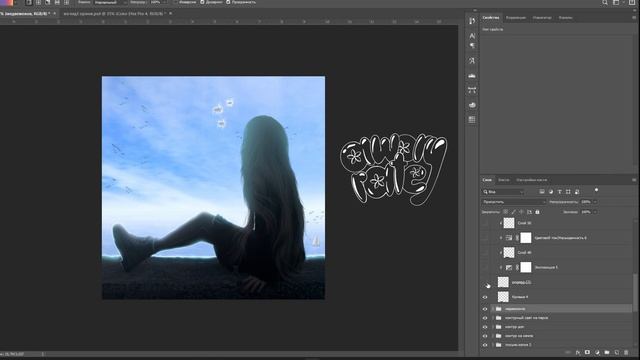Switch to the Коррекция tab

pyautogui.click(x=516, y=18)
